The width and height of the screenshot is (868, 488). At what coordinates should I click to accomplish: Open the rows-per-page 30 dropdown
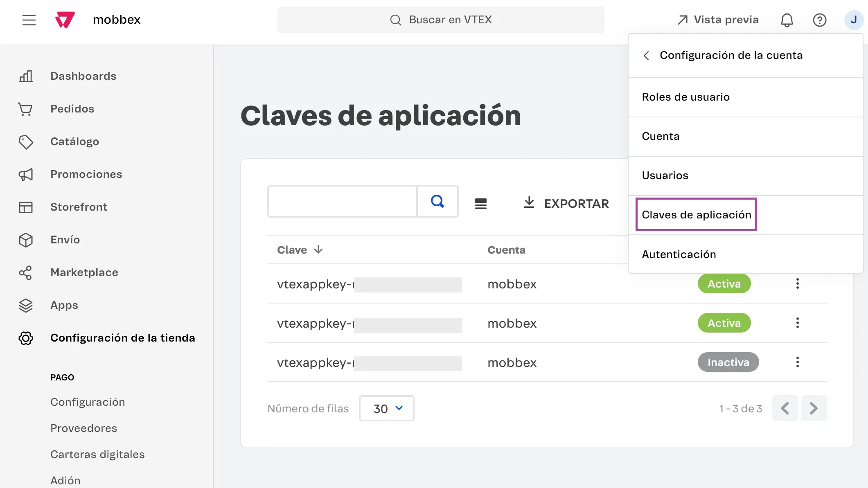tap(386, 408)
